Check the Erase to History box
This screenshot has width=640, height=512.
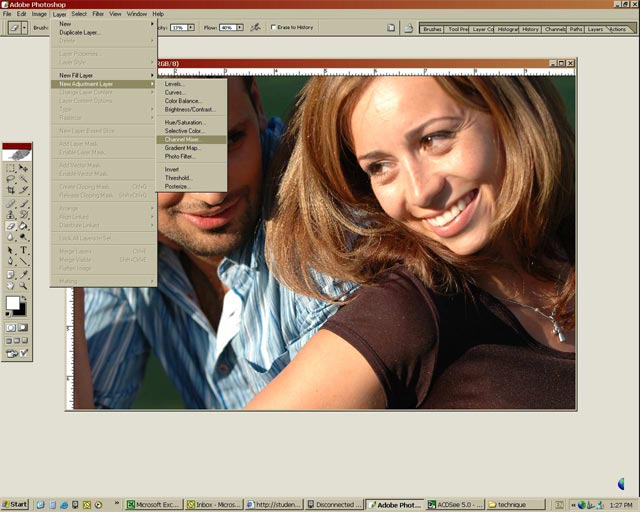pos(273,27)
